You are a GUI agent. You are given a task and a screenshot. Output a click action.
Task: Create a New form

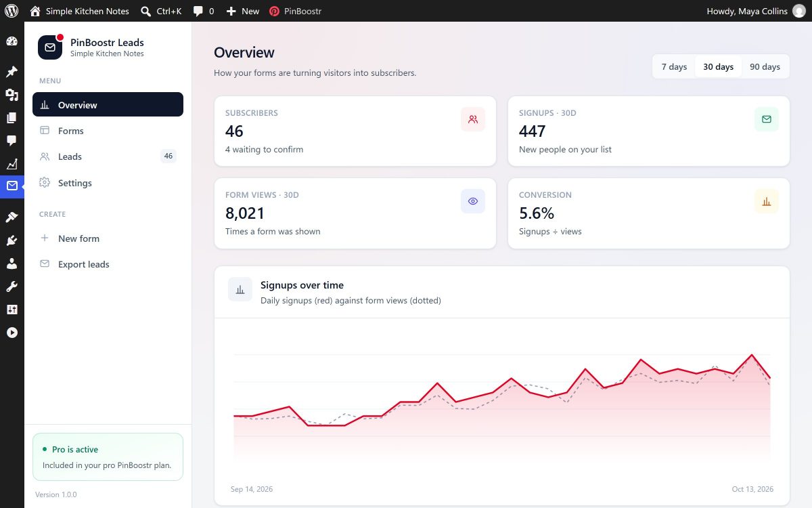(x=108, y=238)
